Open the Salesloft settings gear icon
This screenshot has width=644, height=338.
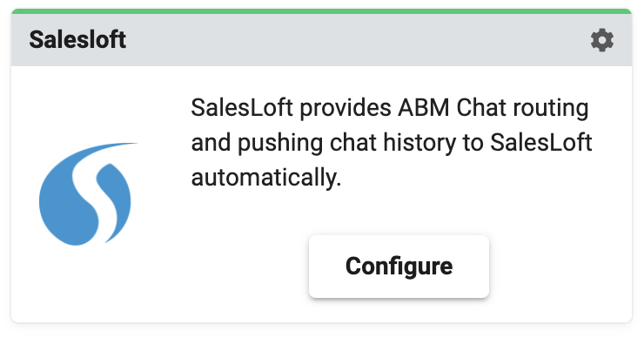602,40
